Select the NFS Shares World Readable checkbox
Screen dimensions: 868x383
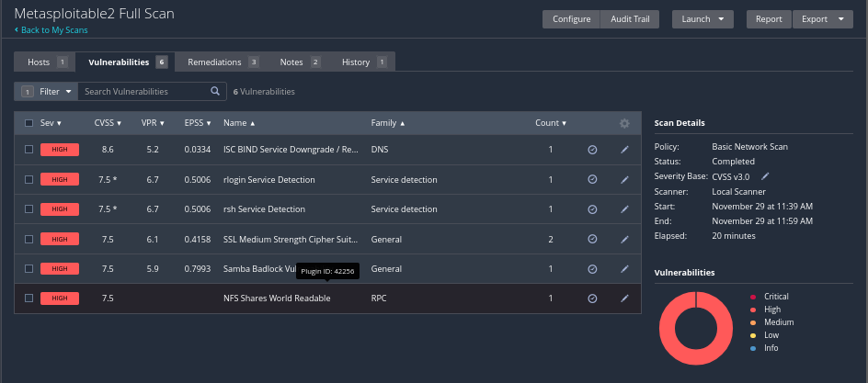(x=29, y=299)
